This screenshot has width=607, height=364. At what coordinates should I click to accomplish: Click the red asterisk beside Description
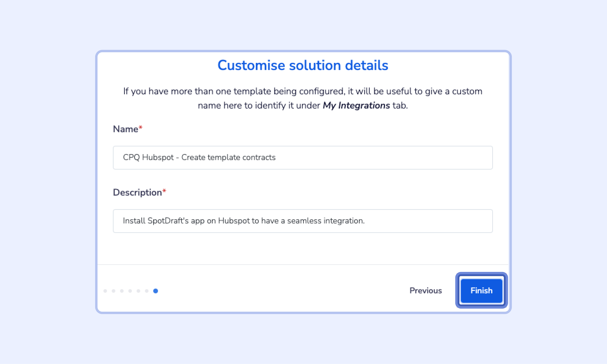tap(164, 191)
